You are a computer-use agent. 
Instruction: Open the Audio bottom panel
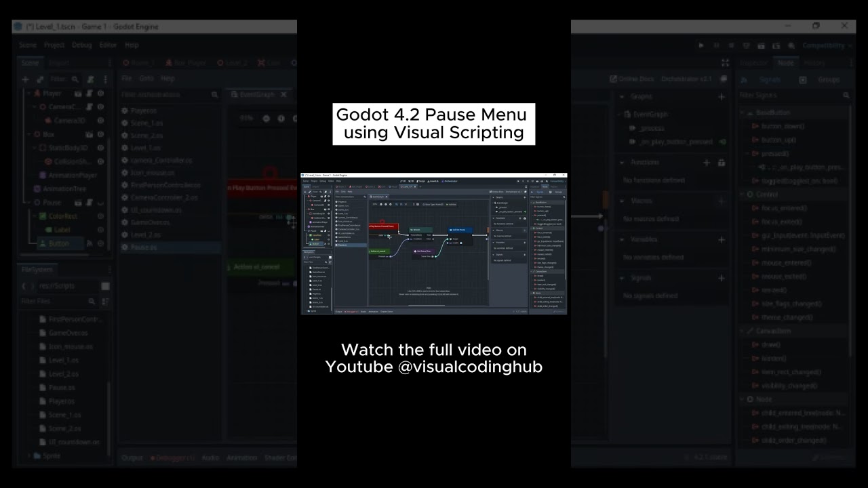click(211, 457)
